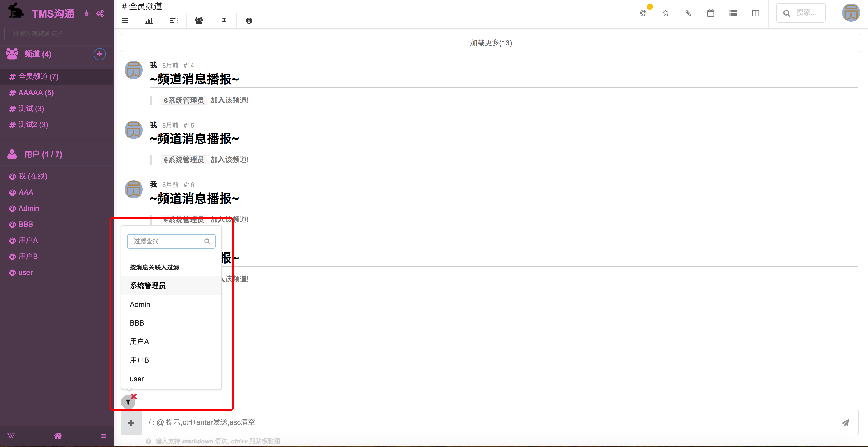868x447 pixels.
Task: Select 用户A in filter list
Action: [x=171, y=342]
